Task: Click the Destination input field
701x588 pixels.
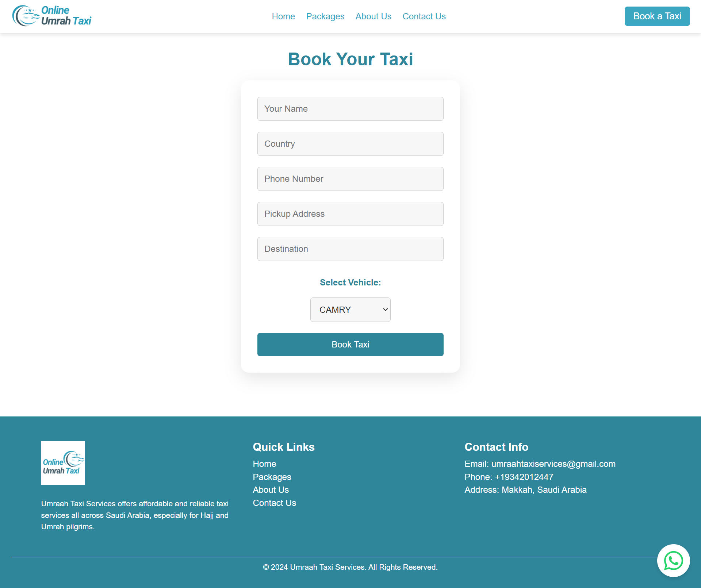Action: click(350, 249)
